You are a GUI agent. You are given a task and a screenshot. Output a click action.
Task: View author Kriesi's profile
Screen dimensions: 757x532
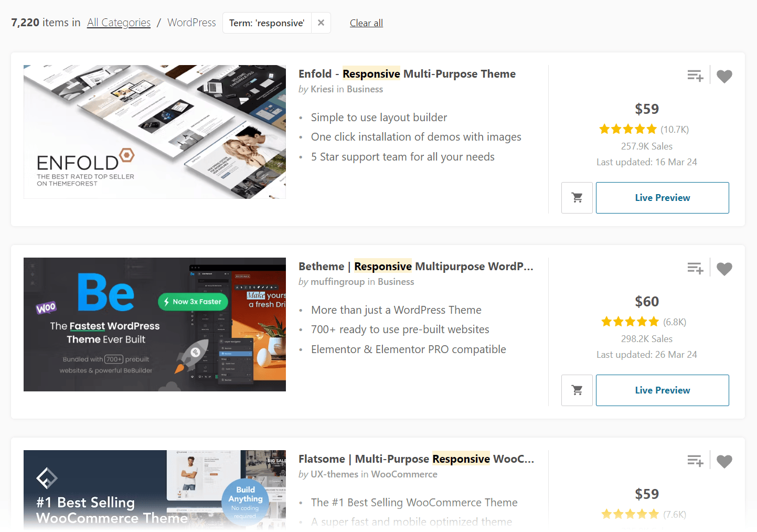(x=322, y=89)
